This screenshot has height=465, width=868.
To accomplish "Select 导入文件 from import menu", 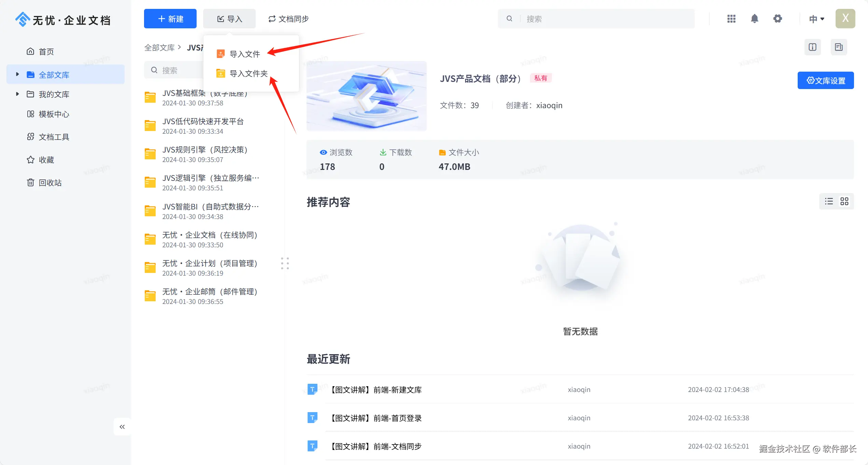I will (x=244, y=54).
